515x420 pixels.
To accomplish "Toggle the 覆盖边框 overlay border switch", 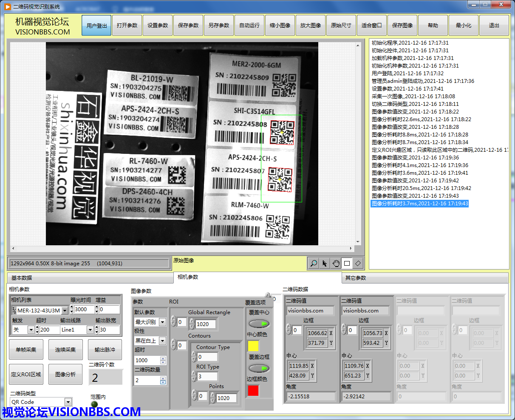I will [x=259, y=368].
